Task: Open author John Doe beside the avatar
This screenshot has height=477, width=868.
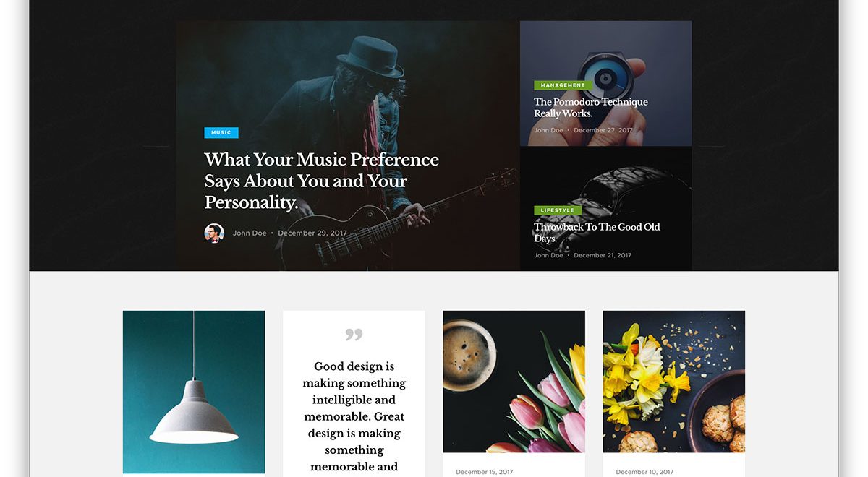Action: 250,233
